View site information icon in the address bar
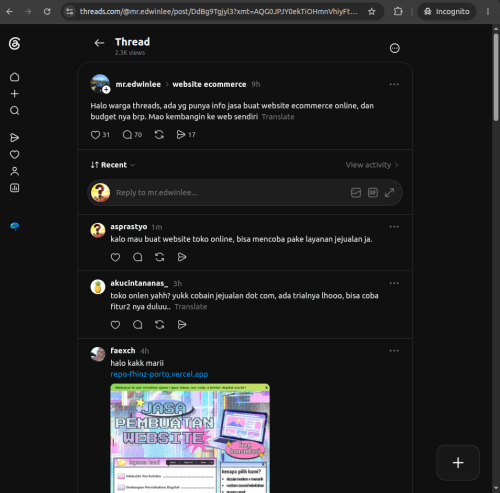 pyautogui.click(x=69, y=12)
